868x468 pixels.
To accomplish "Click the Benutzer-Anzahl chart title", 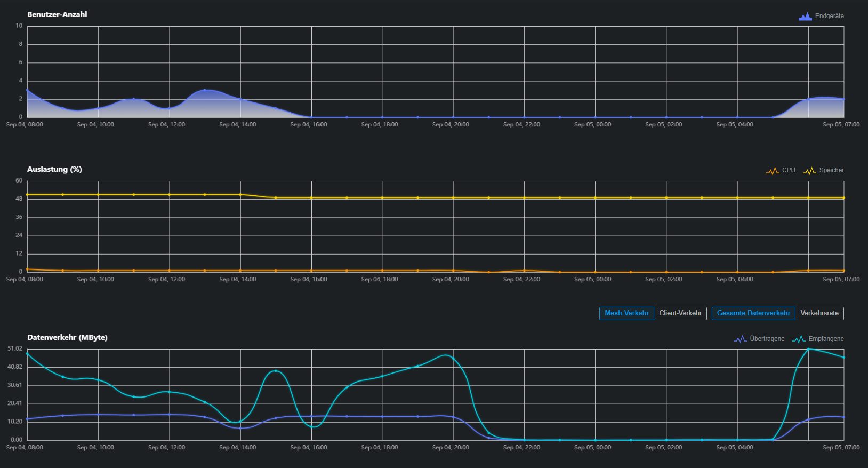I will tap(57, 14).
